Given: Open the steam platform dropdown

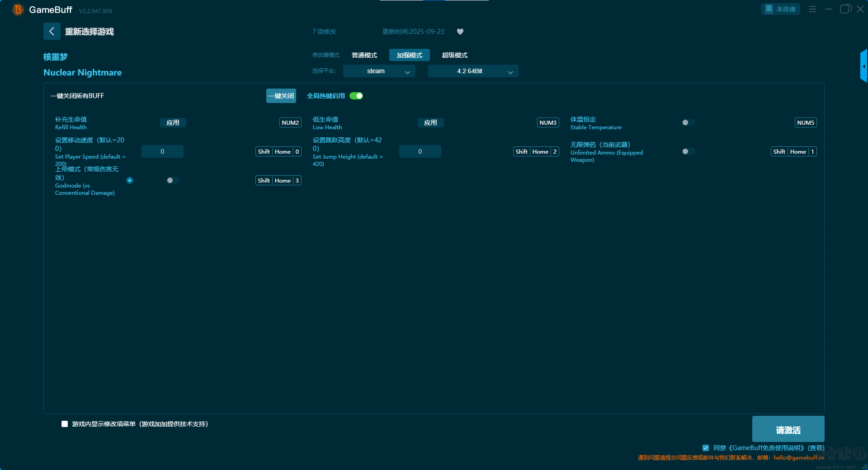Looking at the screenshot, I should pos(379,71).
